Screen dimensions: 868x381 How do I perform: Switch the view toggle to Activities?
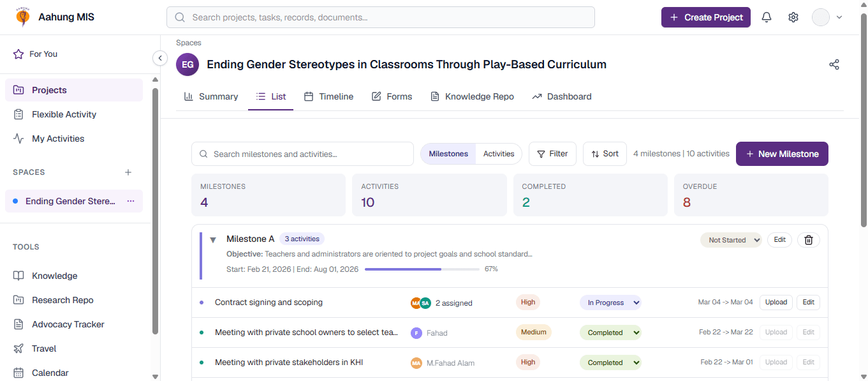pos(499,154)
